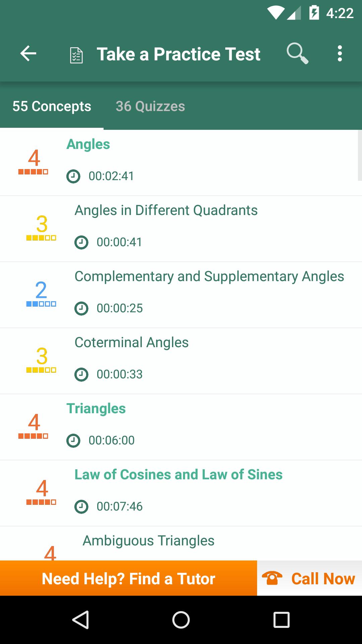Open Complementary and Supplementary Angles concept
Screen dimensions: 362x644
point(181,295)
